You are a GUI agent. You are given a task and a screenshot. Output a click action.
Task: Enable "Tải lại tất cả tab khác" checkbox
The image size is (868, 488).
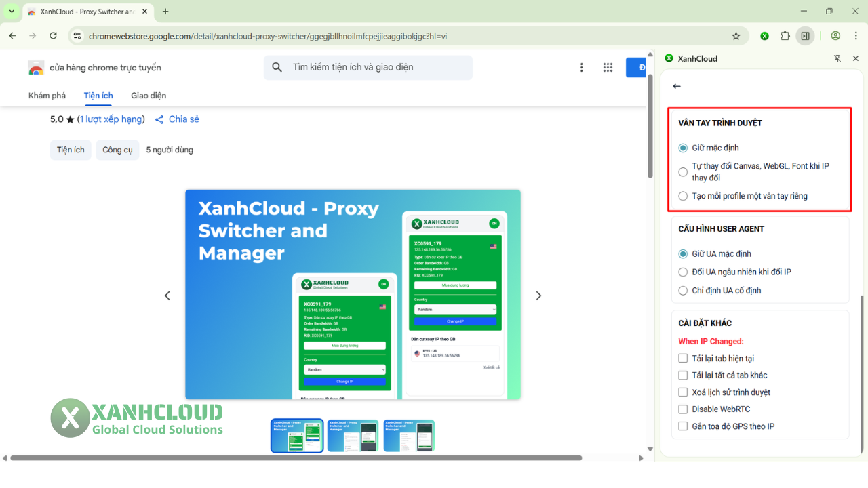point(684,375)
